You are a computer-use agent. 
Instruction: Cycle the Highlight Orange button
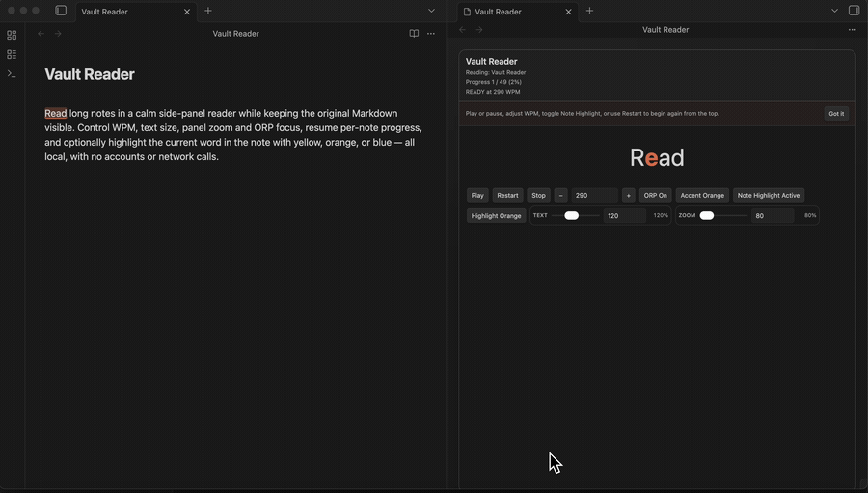(496, 215)
